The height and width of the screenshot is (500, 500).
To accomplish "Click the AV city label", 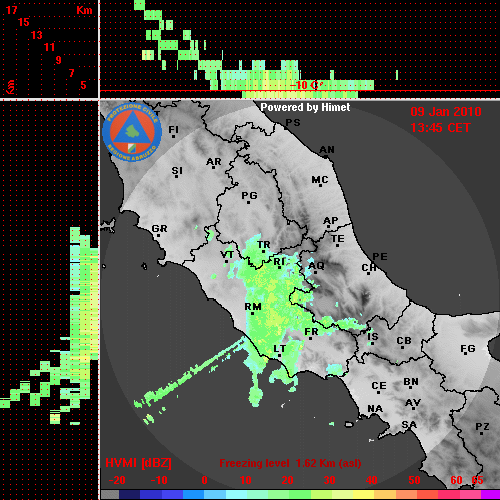I will pyautogui.click(x=413, y=404).
